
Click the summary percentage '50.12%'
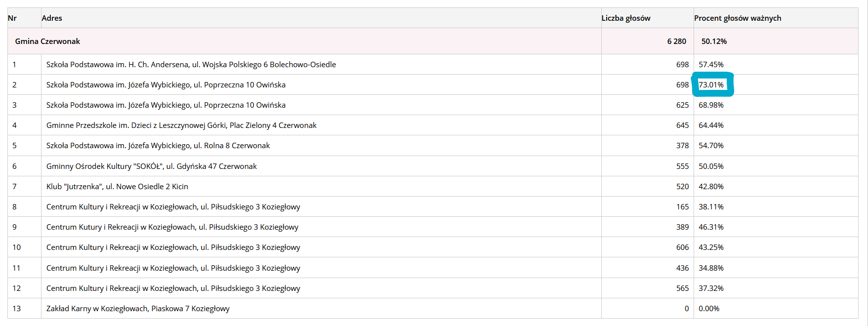click(714, 41)
